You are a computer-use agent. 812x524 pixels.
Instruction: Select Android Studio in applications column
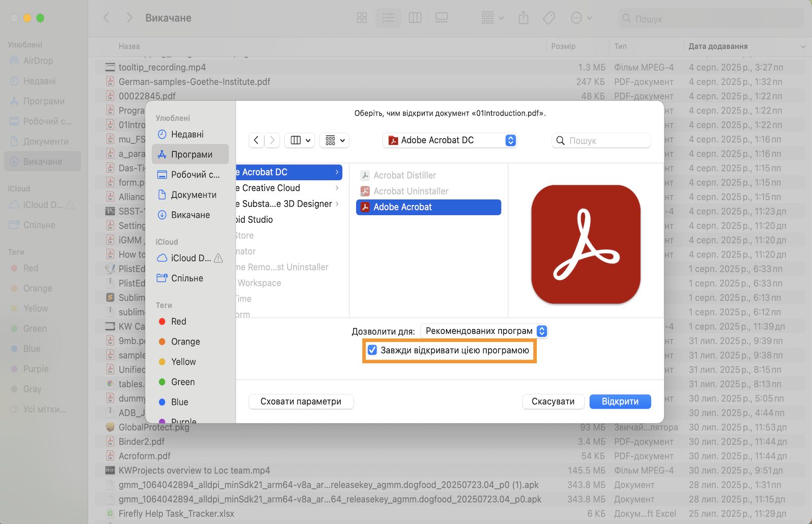[x=289, y=220]
